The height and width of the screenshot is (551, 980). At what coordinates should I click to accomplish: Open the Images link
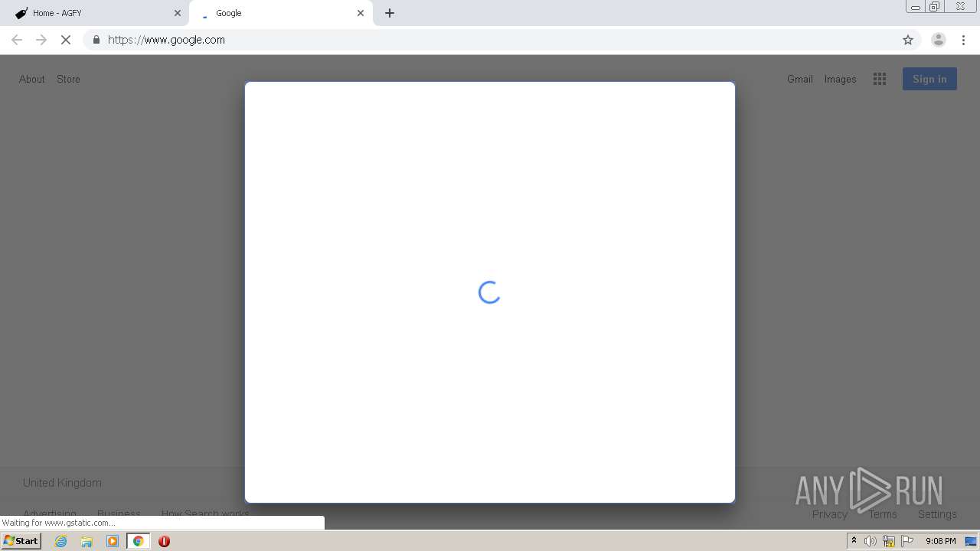click(x=840, y=79)
